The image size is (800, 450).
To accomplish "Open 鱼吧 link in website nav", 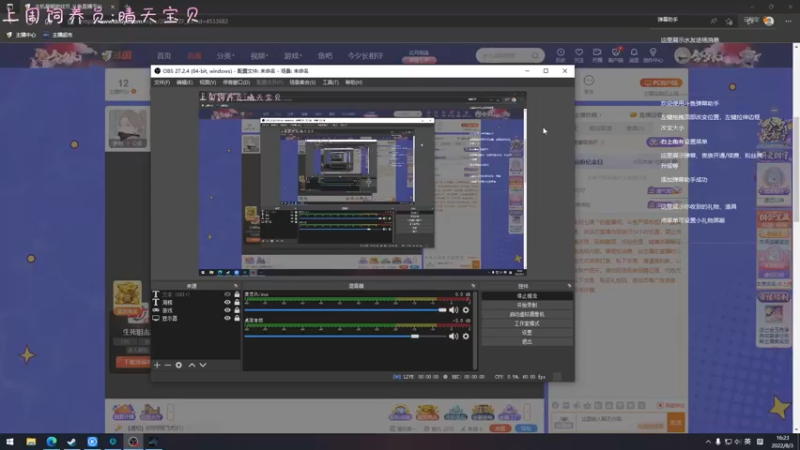I will pos(325,56).
